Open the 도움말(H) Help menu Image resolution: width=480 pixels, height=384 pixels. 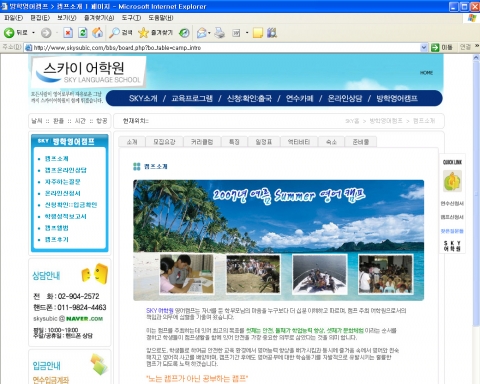click(161, 18)
